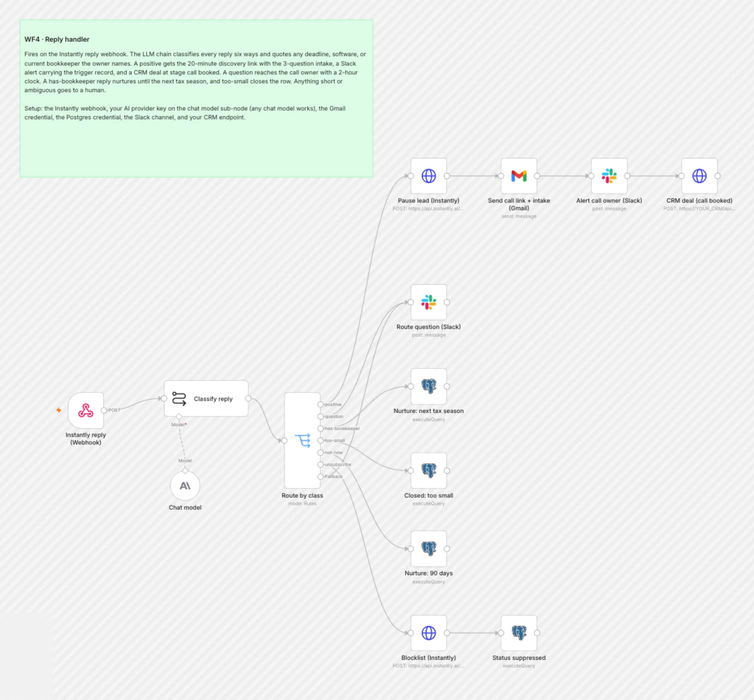Click the Blocklist (Instantly) output connector

[447, 632]
